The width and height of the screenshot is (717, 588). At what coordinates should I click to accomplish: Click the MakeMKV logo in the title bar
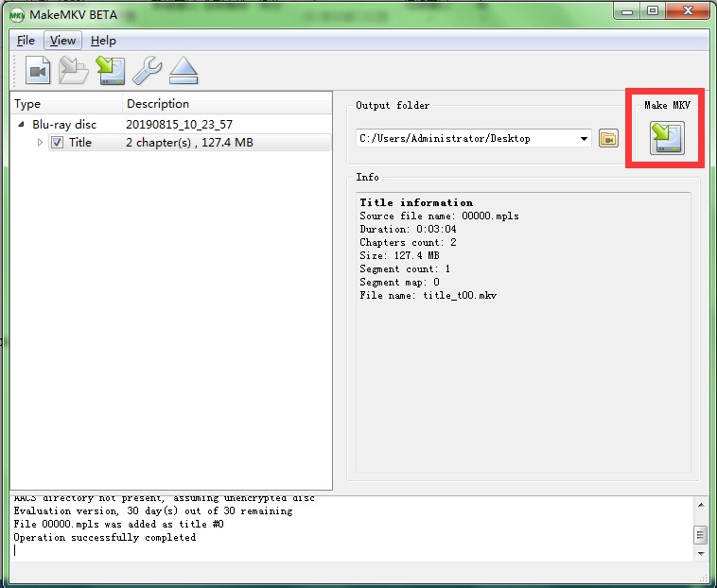click(x=17, y=15)
